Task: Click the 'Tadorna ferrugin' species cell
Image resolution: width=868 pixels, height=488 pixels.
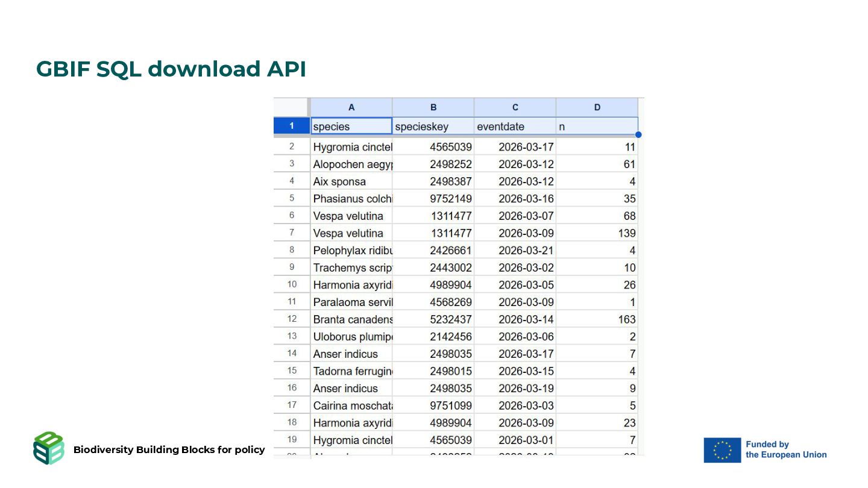Action: pyautogui.click(x=351, y=371)
